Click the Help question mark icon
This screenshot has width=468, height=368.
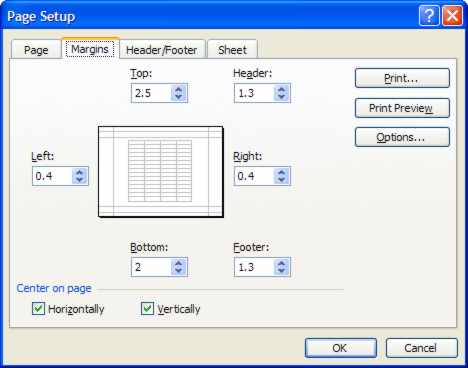tap(429, 16)
